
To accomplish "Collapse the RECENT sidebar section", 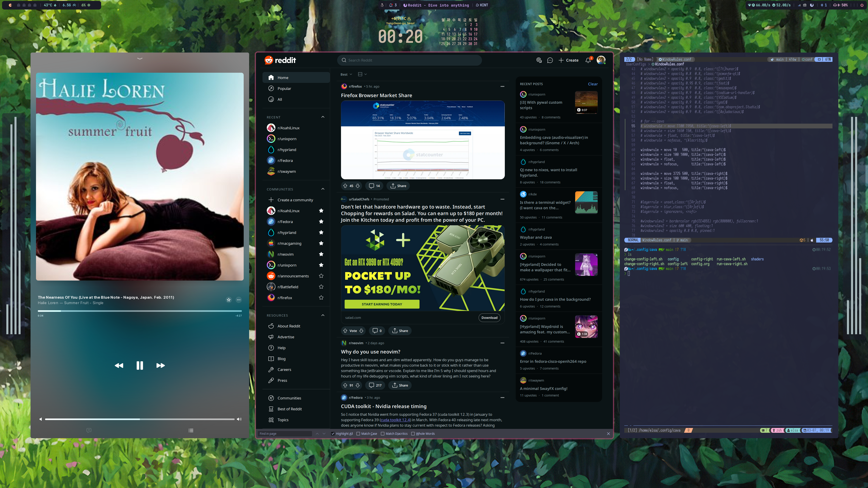I will point(323,117).
